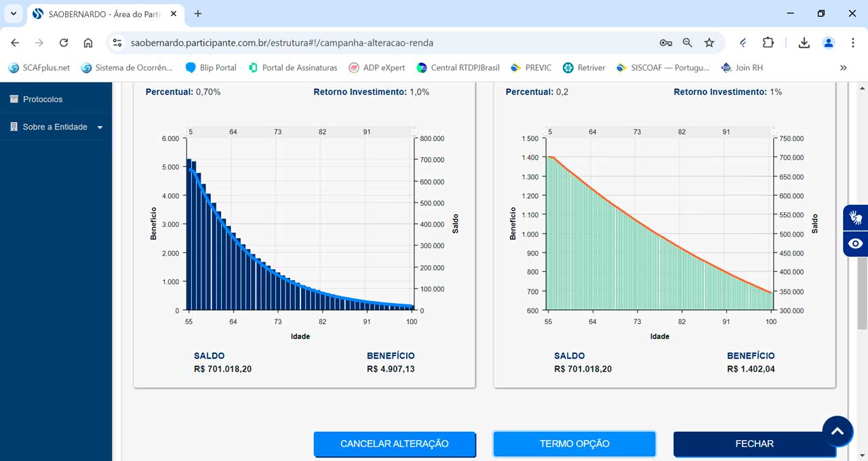Image resolution: width=868 pixels, height=461 pixels.
Task: Open saved password key icon
Action: click(666, 43)
